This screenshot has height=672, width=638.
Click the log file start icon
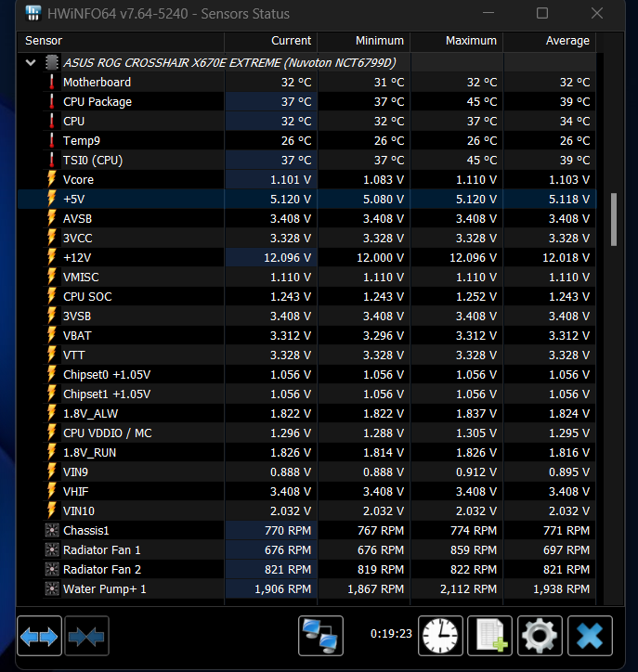coord(489,637)
